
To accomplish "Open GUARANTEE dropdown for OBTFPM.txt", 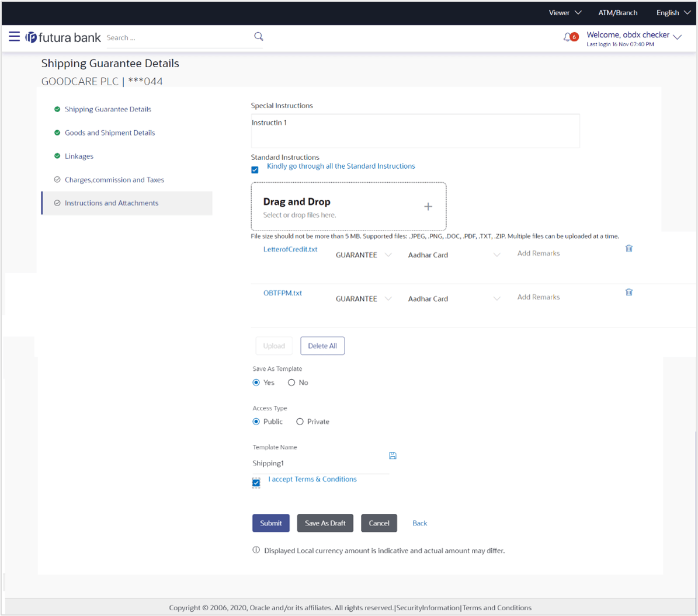I will (x=363, y=298).
